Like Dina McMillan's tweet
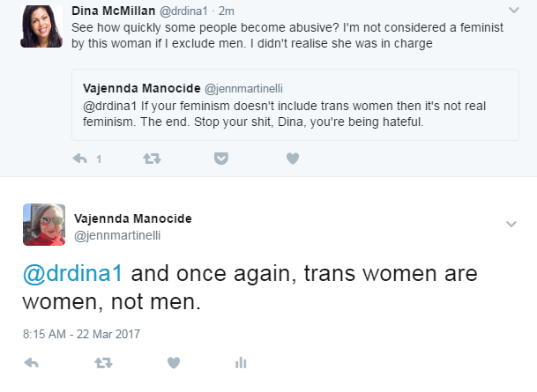537x392 pixels. tap(293, 159)
